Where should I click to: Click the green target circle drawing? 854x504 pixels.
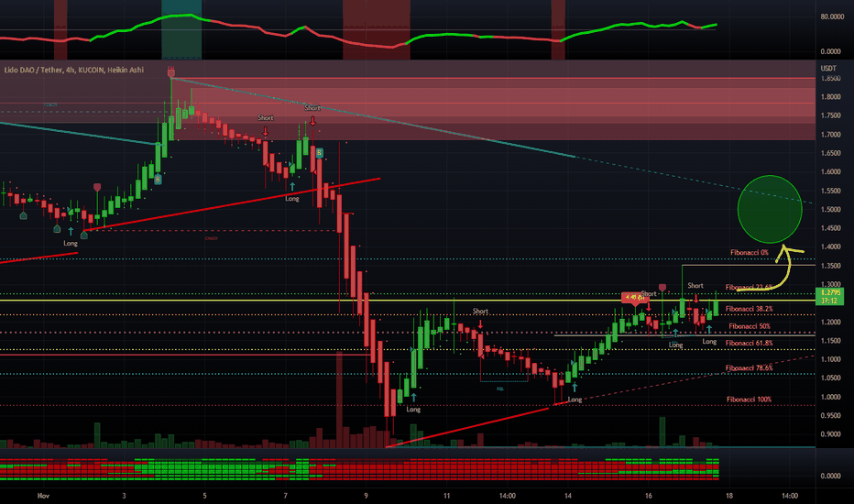click(x=770, y=209)
